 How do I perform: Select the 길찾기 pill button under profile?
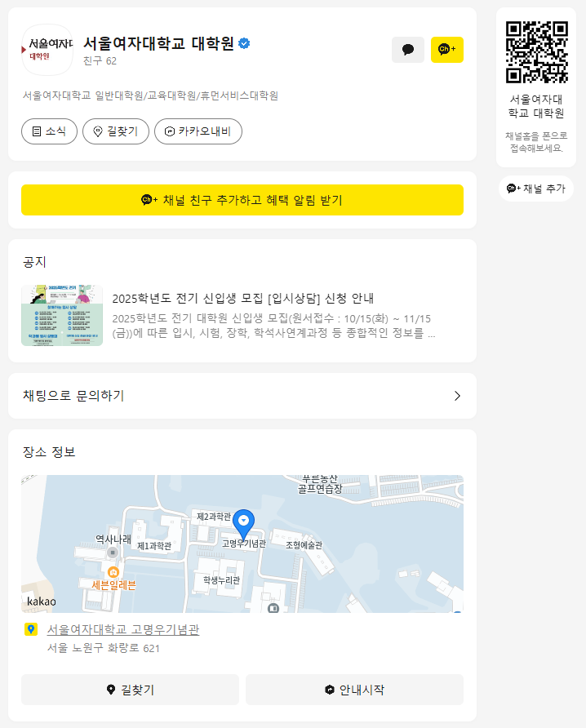(x=116, y=131)
